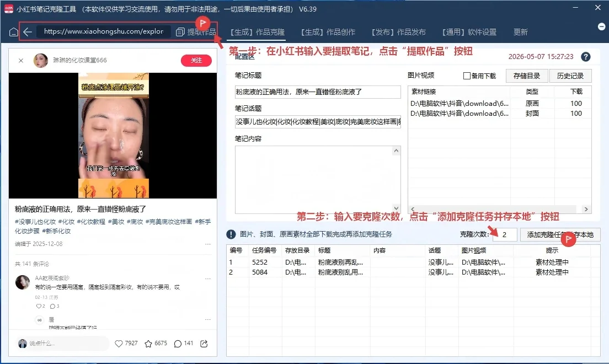The height and width of the screenshot is (364, 609).
Task: Click the 话题 column header in task table
Action: 434,250
